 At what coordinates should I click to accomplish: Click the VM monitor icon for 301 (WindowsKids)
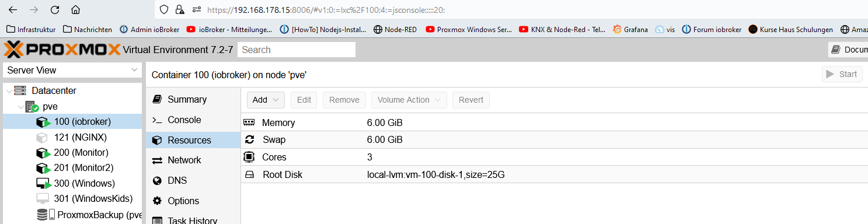point(42,199)
